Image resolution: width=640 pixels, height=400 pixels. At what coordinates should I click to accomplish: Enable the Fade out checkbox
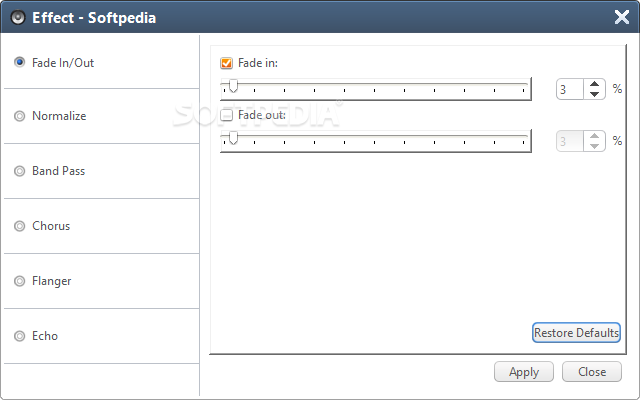(x=226, y=115)
